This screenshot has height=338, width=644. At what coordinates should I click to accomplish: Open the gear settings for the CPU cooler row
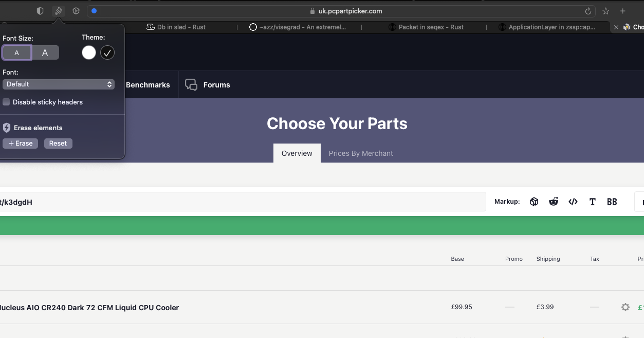(x=625, y=307)
